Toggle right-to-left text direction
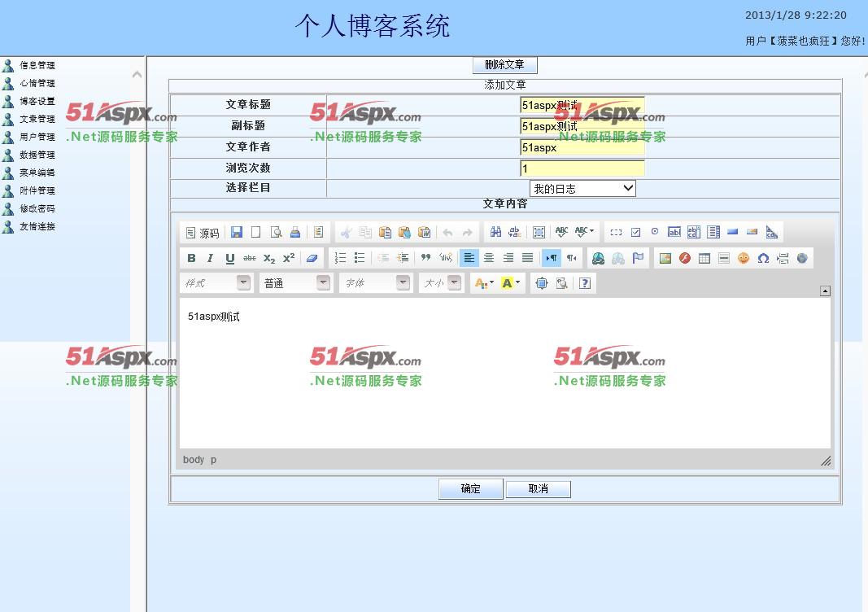The height and width of the screenshot is (612, 868). 571,258
